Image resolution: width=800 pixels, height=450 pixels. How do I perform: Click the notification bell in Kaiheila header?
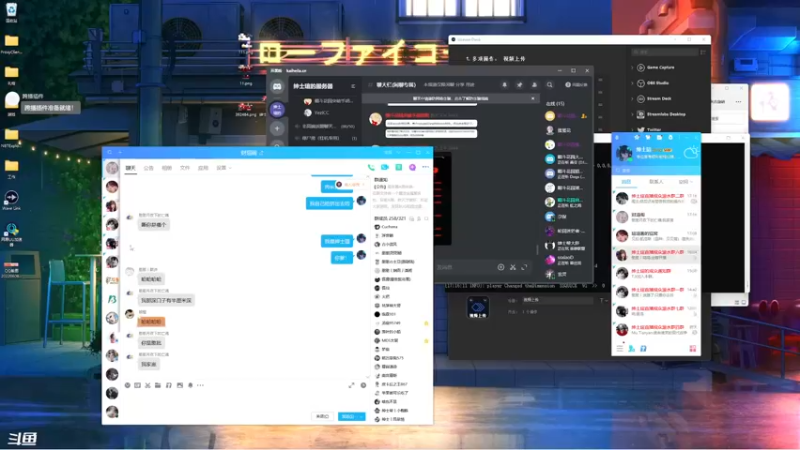(505, 85)
